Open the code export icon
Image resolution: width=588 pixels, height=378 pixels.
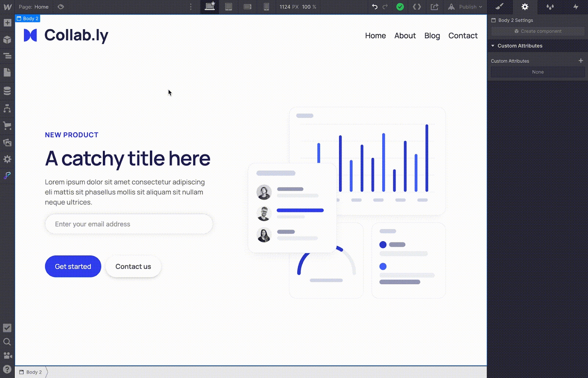coord(417,7)
